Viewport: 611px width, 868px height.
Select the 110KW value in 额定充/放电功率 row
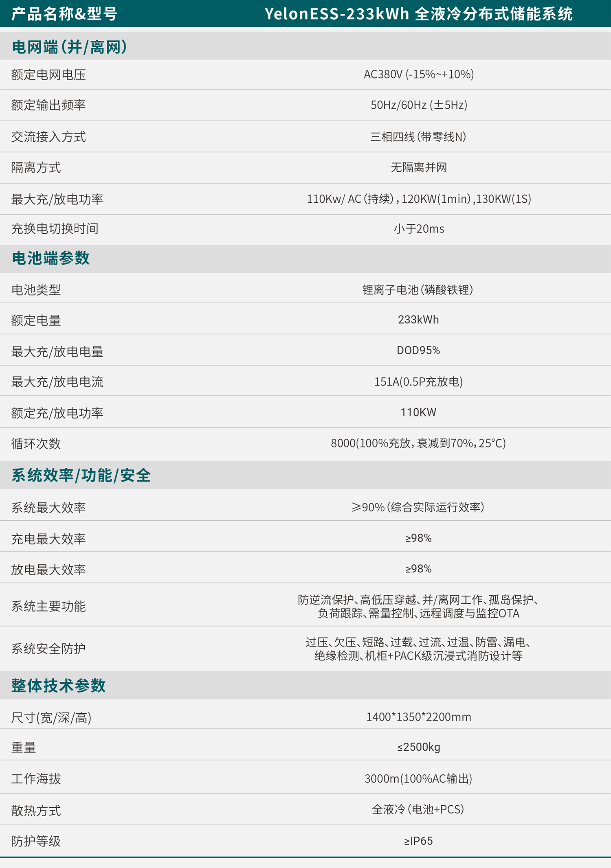point(418,412)
